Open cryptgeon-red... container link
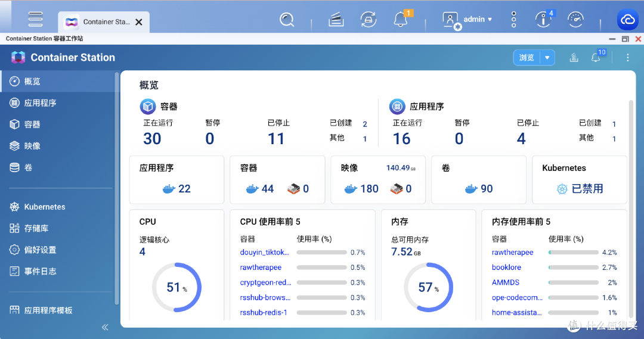 pos(266,282)
